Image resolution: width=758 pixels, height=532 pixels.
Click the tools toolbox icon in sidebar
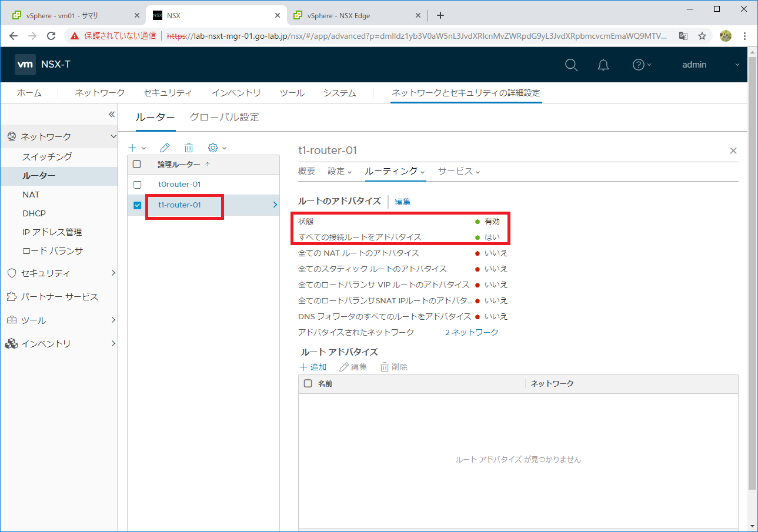tap(11, 320)
